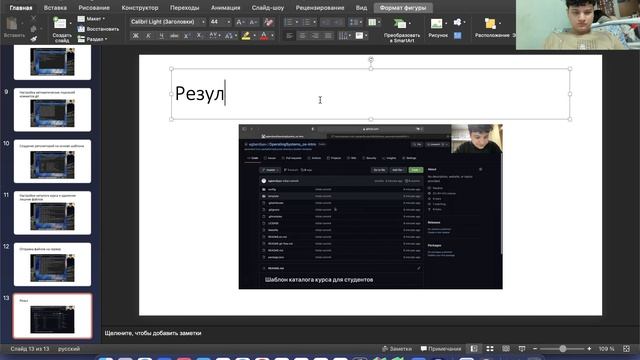Click the line spacing icon
The width and height of the screenshot is (640, 360).
click(353, 22)
